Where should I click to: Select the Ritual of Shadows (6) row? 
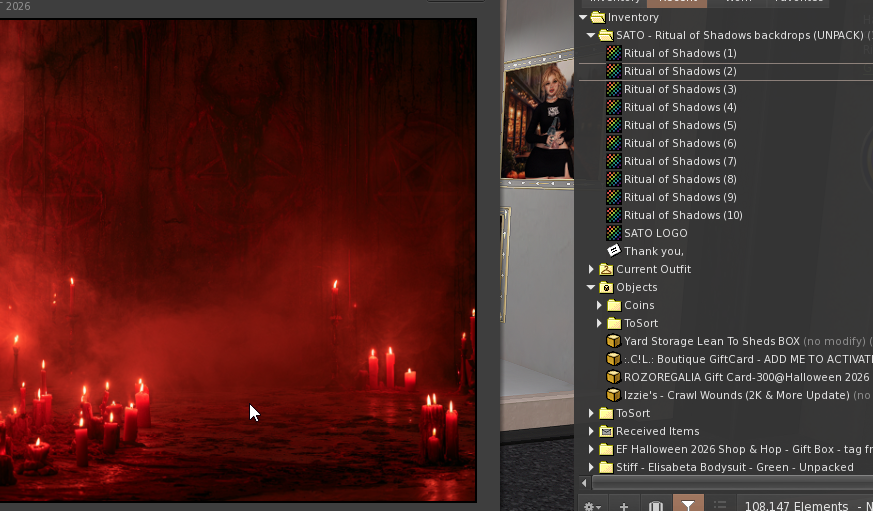pos(726,143)
